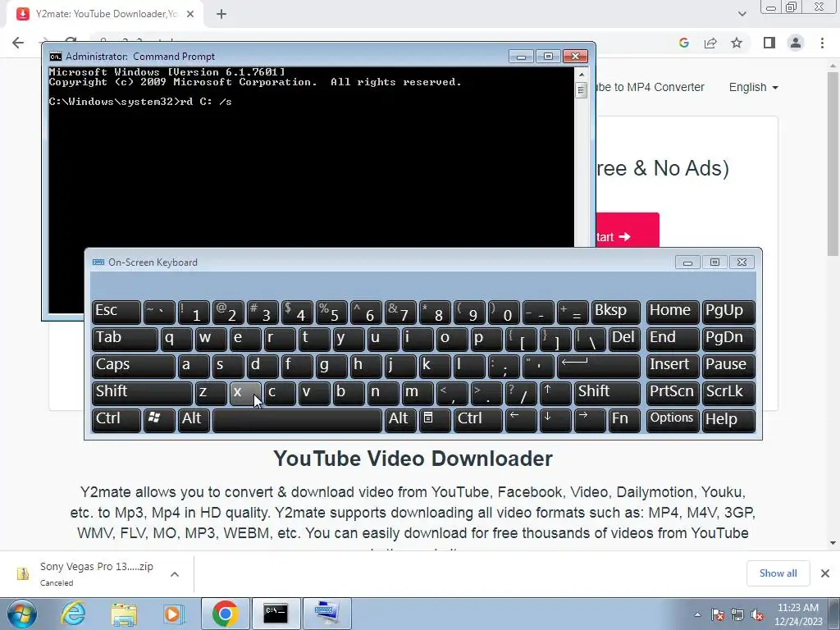
Task: Open Windows Explorer folder on taskbar
Action: pyautogui.click(x=124, y=614)
